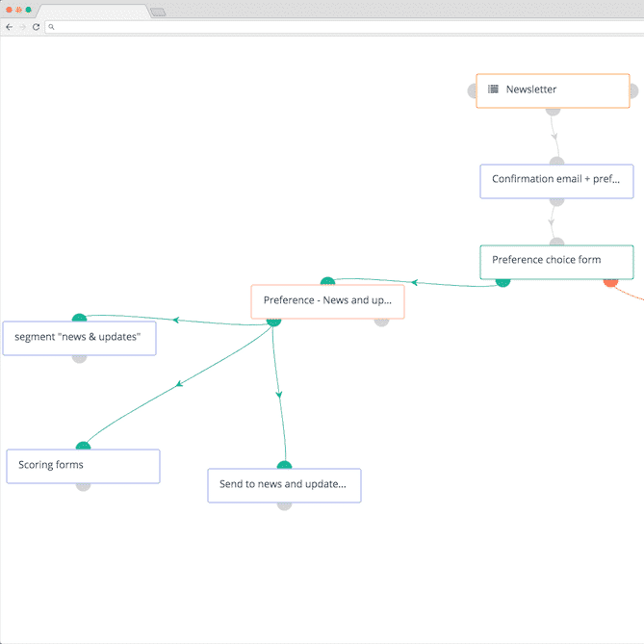Screen dimensions: 644x644
Task: Click green connector atop segment news & updates
Action: pos(79,318)
